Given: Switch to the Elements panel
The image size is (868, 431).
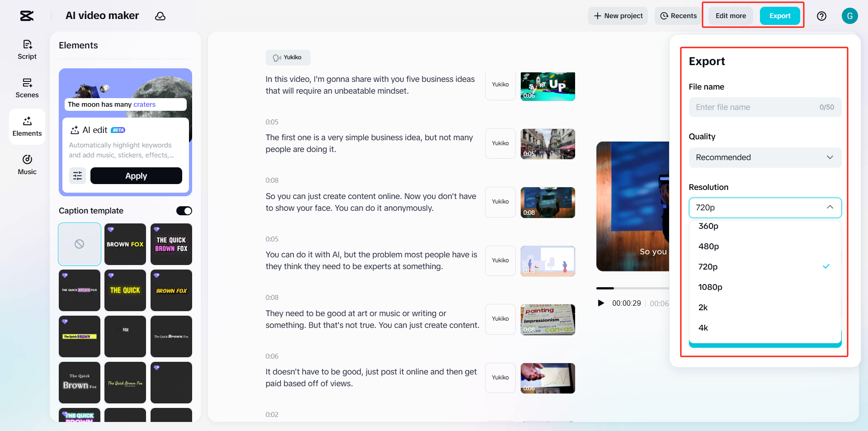Looking at the screenshot, I should point(27,127).
